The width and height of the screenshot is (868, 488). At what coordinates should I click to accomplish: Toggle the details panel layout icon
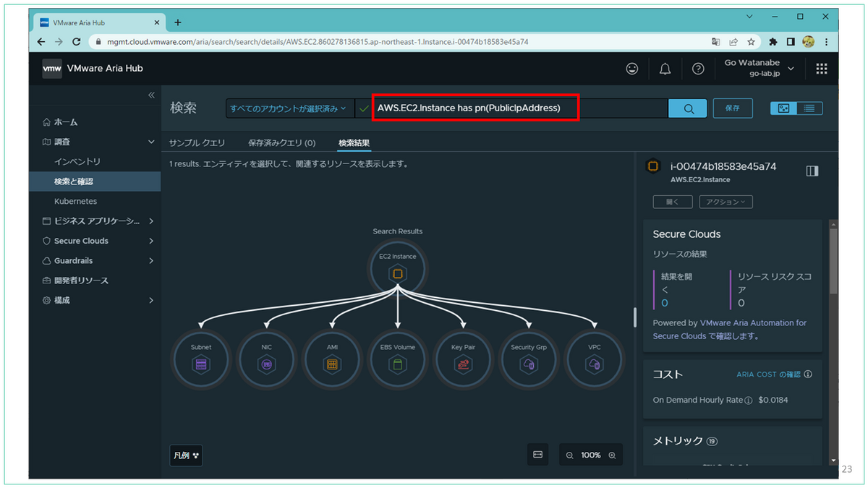pos(812,171)
